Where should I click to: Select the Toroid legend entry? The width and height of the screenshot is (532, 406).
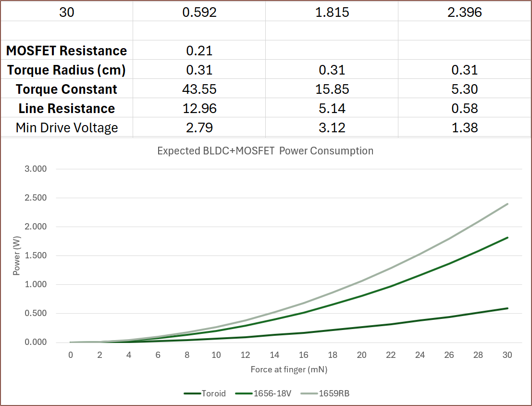[x=205, y=393]
